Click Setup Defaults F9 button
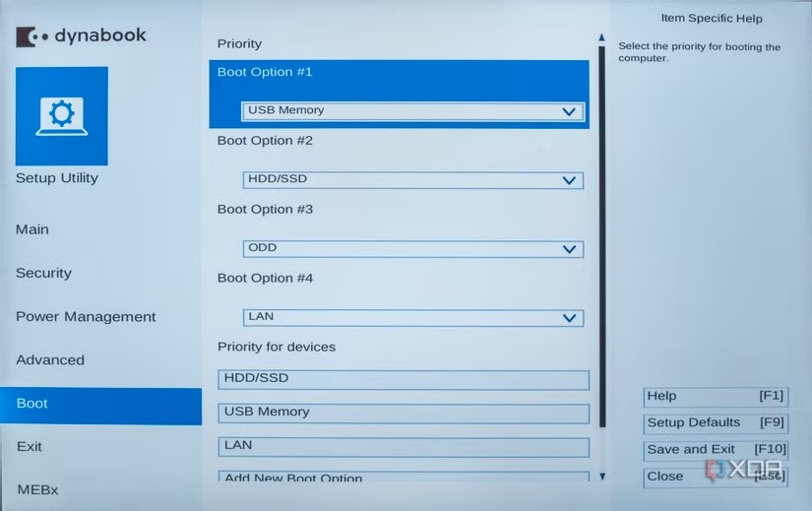Viewport: 812px width, 511px height. click(715, 422)
